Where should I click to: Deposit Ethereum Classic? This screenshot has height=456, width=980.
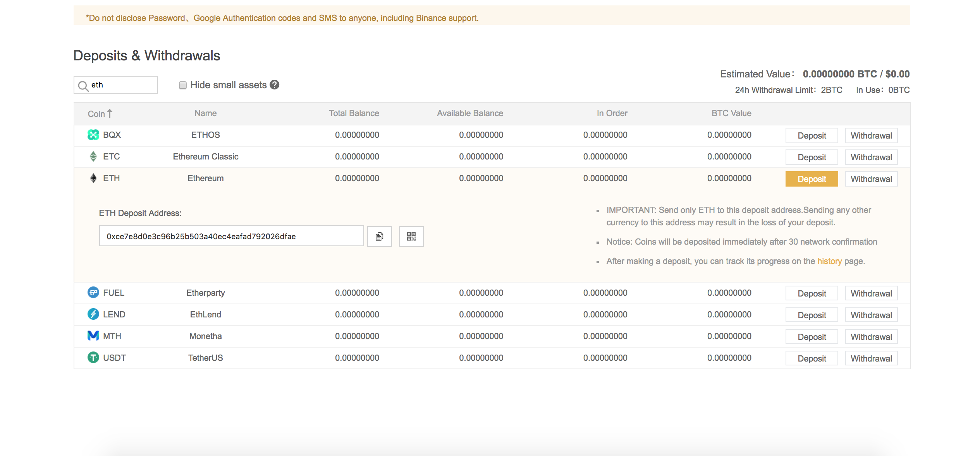812,157
